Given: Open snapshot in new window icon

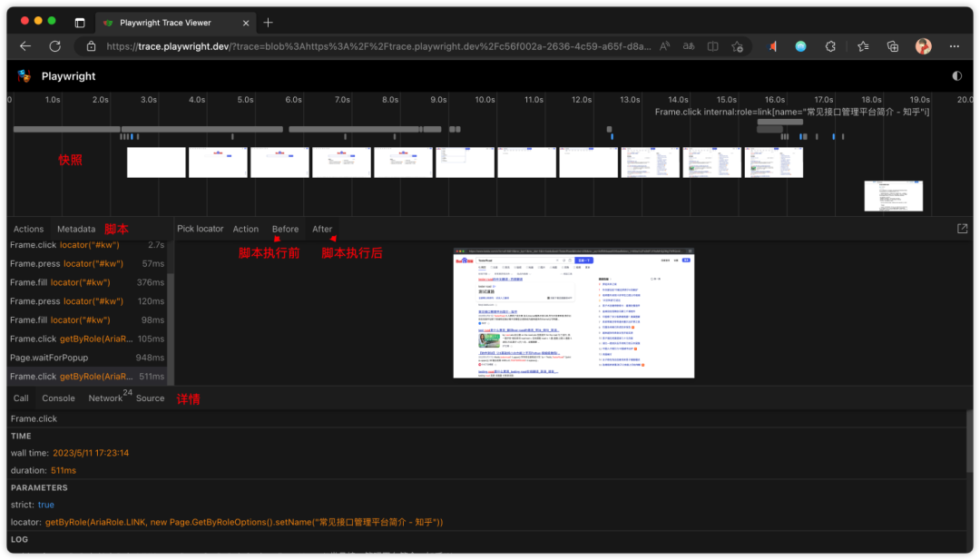Looking at the screenshot, I should coord(962,229).
